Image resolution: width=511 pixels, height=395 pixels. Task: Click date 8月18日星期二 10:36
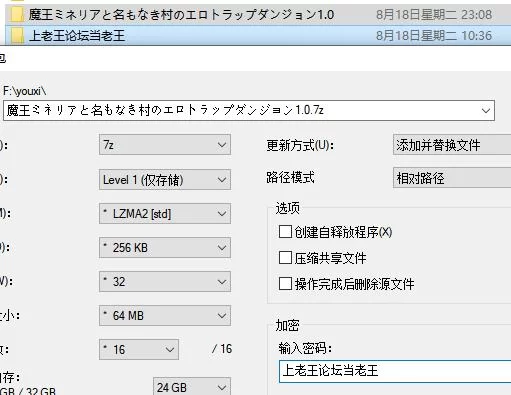434,36
